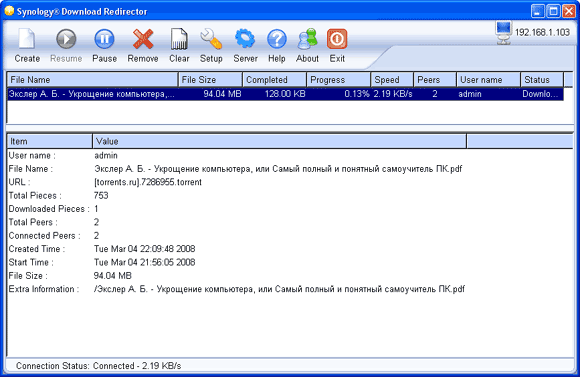Click the Peers column header
580x377 pixels.
(435, 80)
